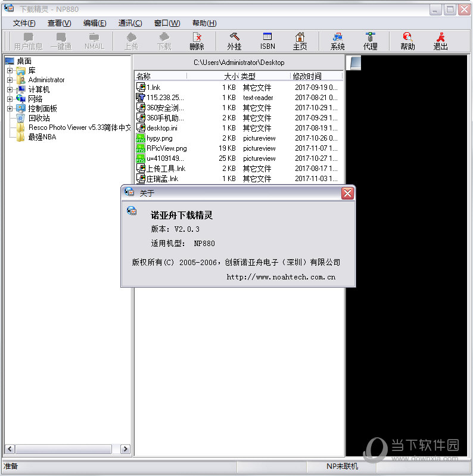Screen dimensions: 473x476
Task: Go to 主页 home icon
Action: [x=300, y=41]
